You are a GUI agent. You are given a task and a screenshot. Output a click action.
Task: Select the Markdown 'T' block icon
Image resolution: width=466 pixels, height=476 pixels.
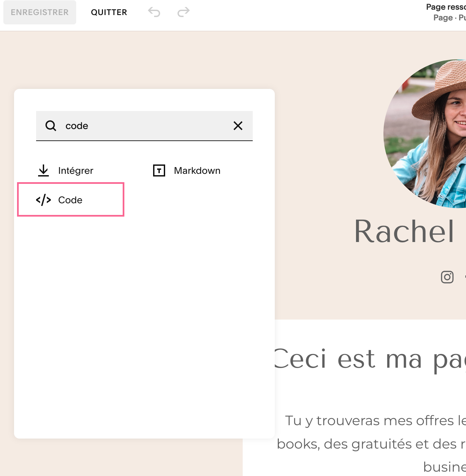click(159, 170)
